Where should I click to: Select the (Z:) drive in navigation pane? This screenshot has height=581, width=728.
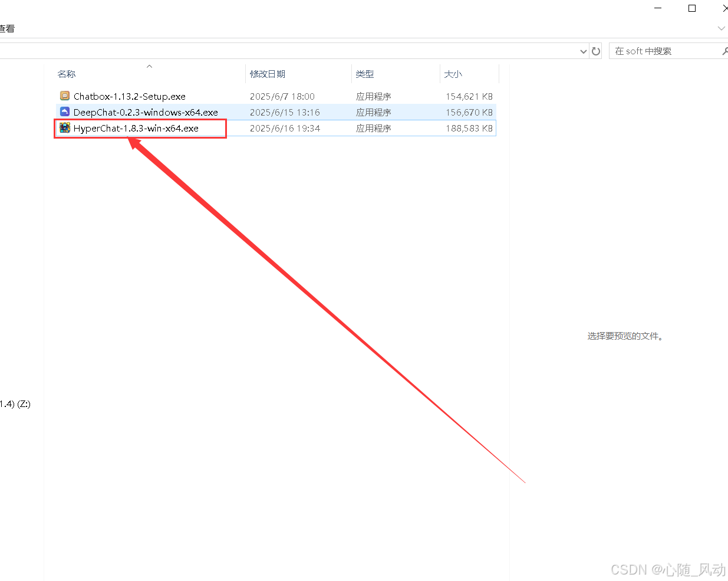click(15, 404)
